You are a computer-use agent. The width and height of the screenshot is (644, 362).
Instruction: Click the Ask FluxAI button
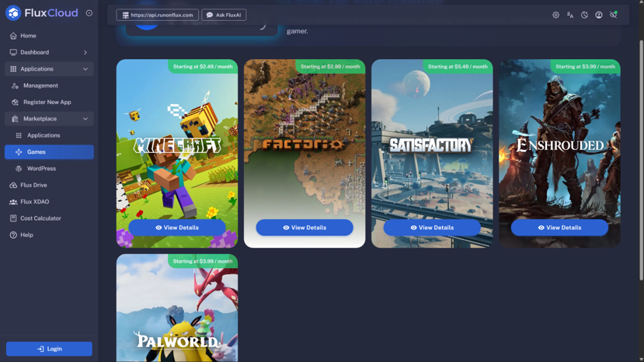(x=224, y=15)
